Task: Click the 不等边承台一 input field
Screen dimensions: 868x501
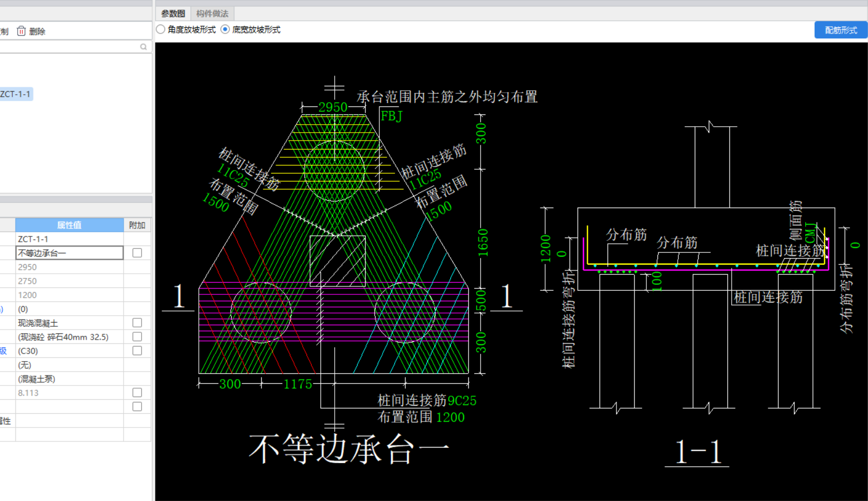Action: (69, 253)
